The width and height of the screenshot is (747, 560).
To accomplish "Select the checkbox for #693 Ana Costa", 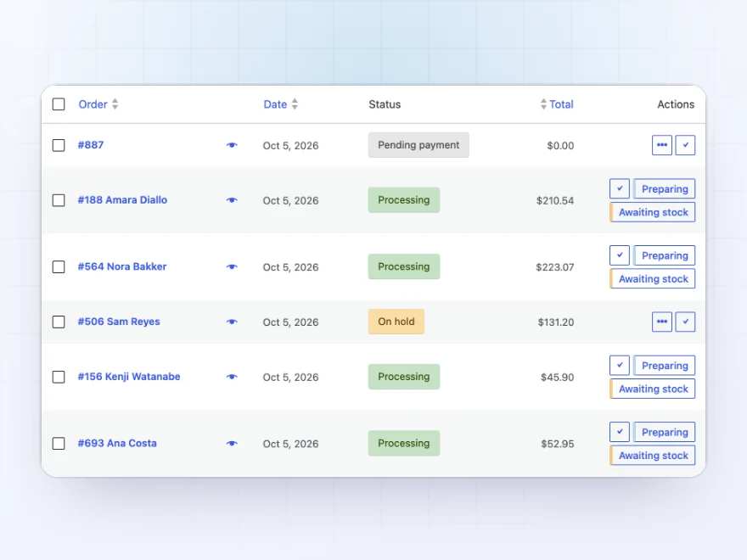I will coord(59,443).
